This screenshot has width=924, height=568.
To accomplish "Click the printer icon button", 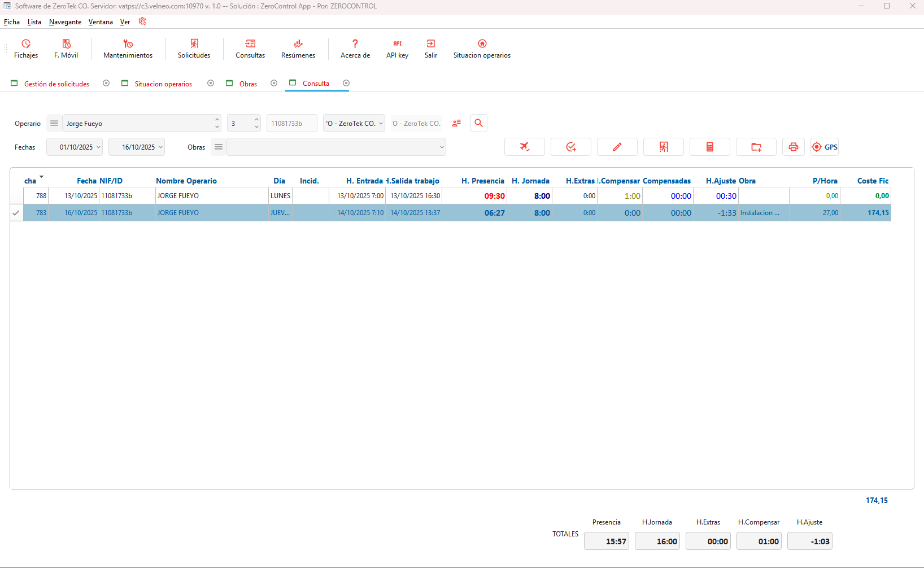I will (x=793, y=147).
